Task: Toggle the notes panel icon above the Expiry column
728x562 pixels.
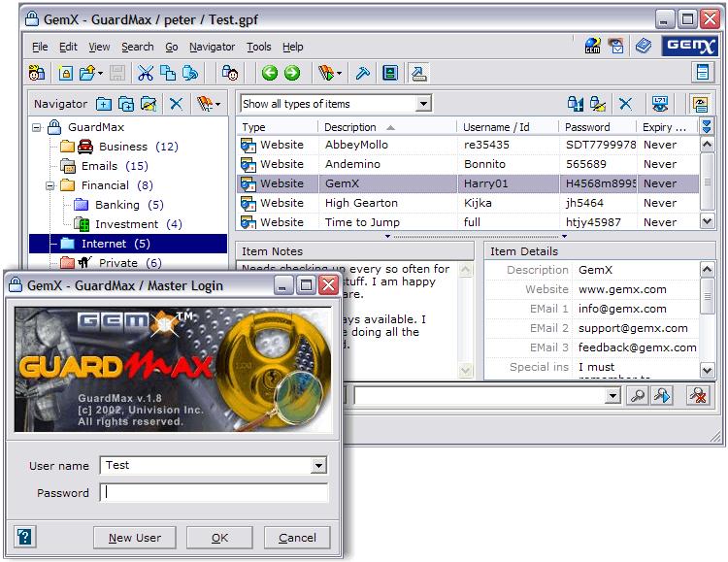Action: 701,104
